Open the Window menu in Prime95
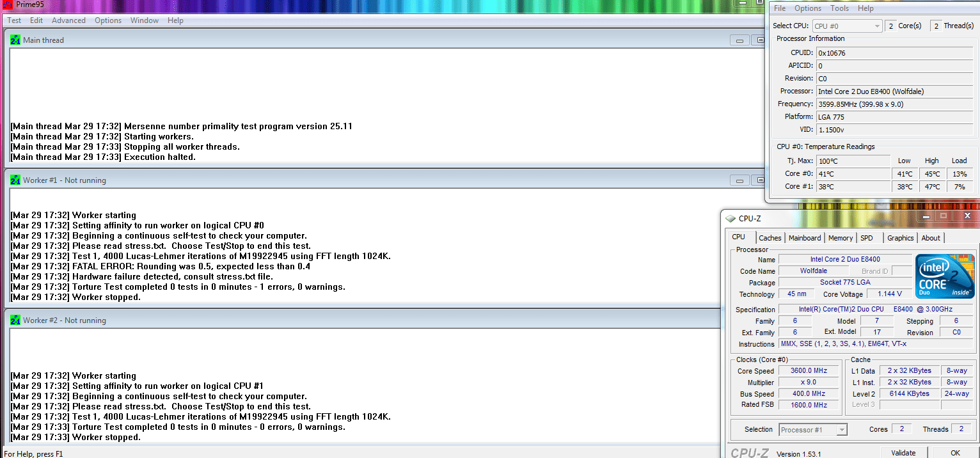 [145, 20]
